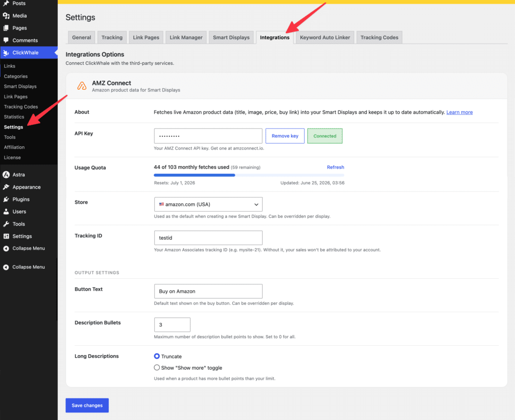Select the Integrations tab

pyautogui.click(x=275, y=37)
